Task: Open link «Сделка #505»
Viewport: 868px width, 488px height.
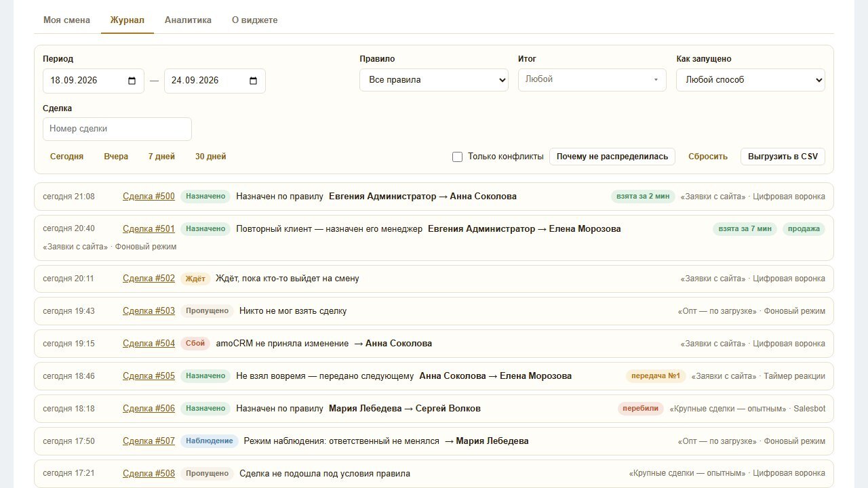Action: pos(149,376)
